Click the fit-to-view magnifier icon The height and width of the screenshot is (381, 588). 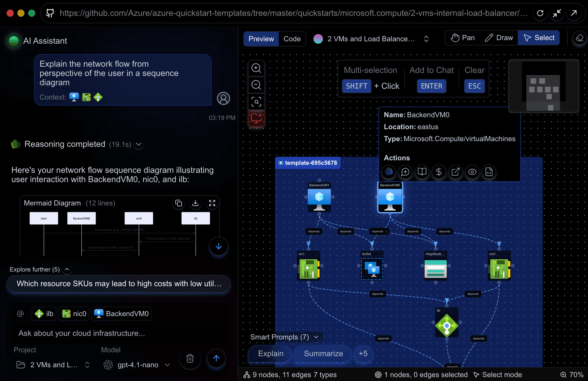click(x=256, y=102)
